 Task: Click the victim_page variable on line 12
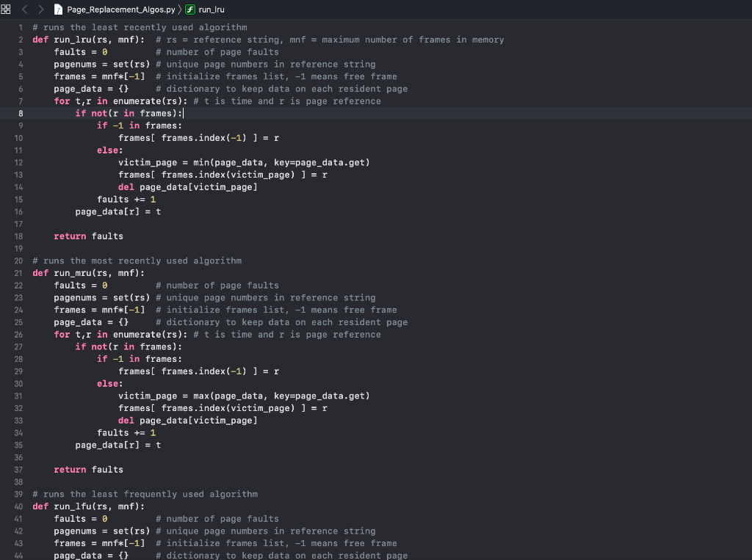pyautogui.click(x=149, y=162)
